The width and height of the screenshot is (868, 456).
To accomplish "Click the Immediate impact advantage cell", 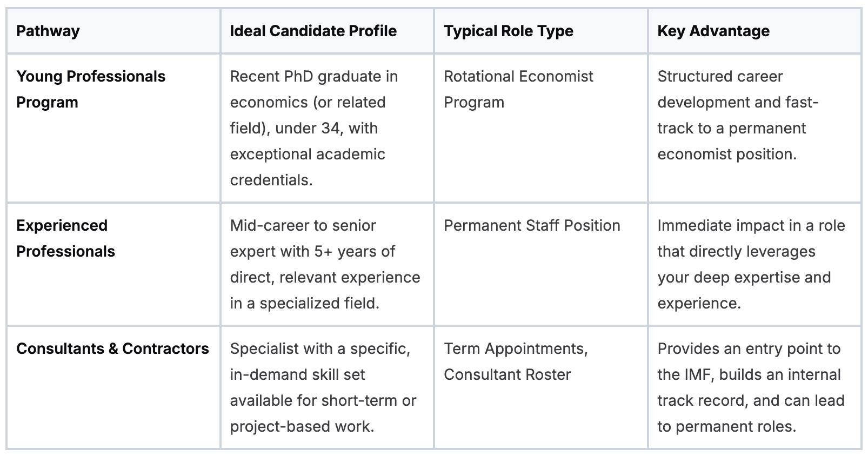I will pos(750,264).
